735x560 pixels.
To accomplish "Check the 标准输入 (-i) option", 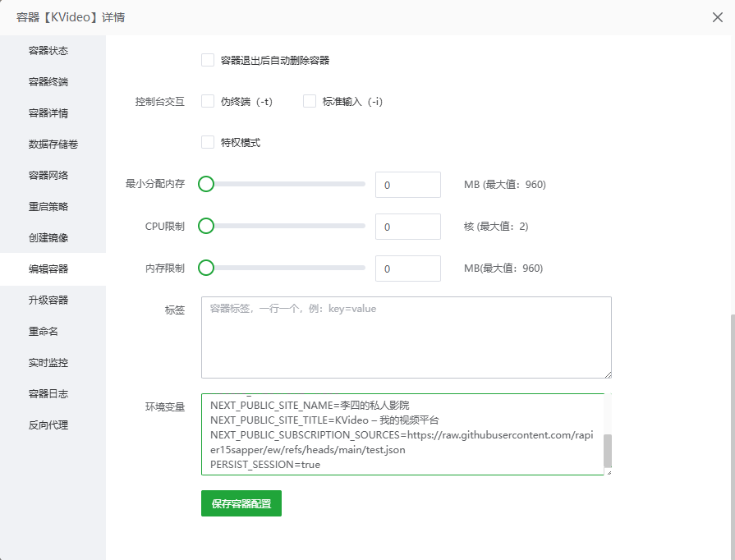I will (x=310, y=101).
